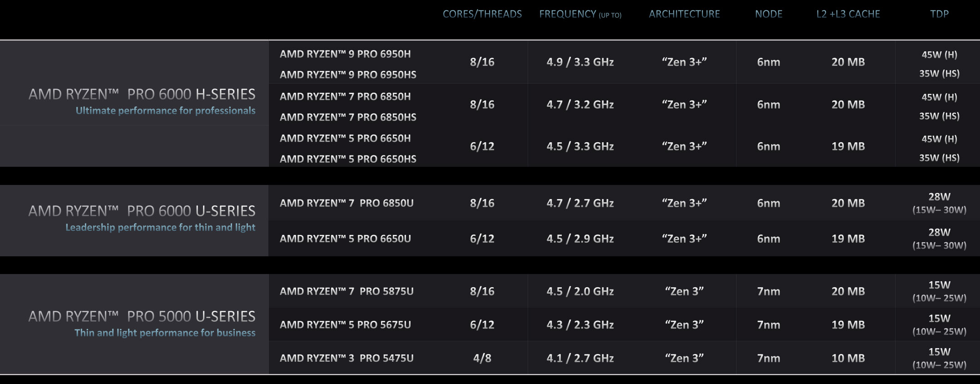This screenshot has height=384, width=980.
Task: Select AMD Ryzen 7 PRO 6850H name
Action: pos(345,96)
